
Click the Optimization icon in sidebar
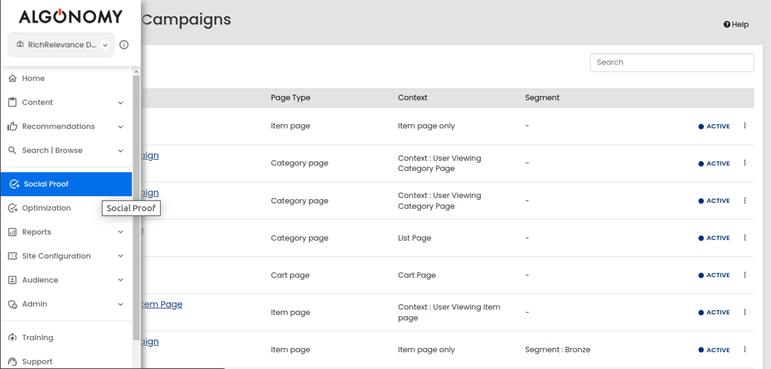point(13,208)
